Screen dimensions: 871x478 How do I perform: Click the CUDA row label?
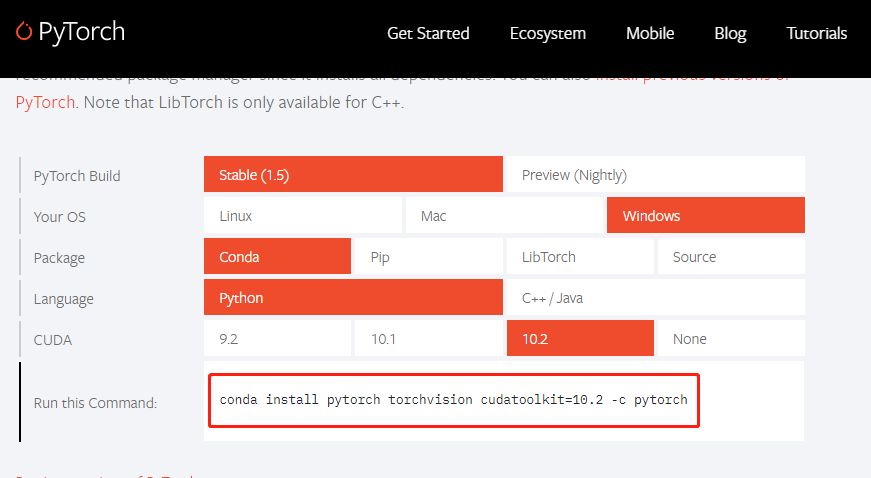[52, 340]
